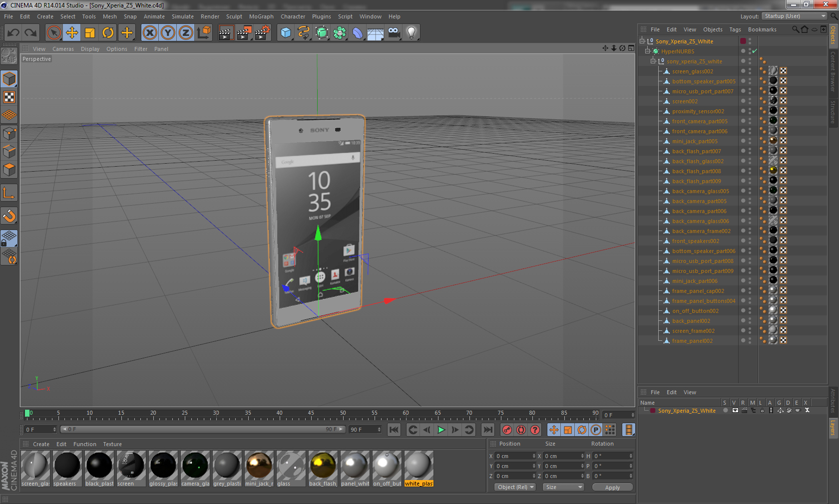Add a Floor environment object
The width and height of the screenshot is (839, 504).
click(376, 33)
